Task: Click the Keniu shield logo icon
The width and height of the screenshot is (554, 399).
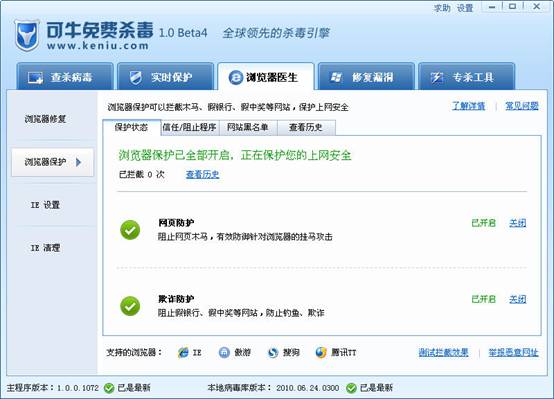Action: [27, 35]
